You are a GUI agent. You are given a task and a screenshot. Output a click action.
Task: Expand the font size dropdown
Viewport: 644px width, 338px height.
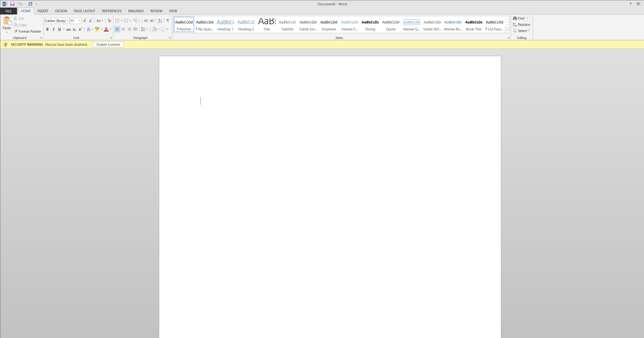tap(80, 21)
